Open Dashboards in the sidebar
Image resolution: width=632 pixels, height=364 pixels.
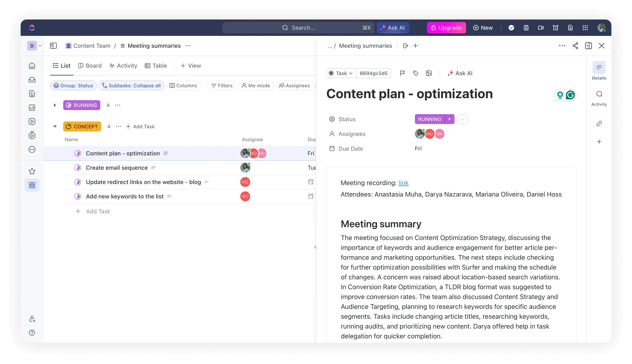click(x=32, y=108)
